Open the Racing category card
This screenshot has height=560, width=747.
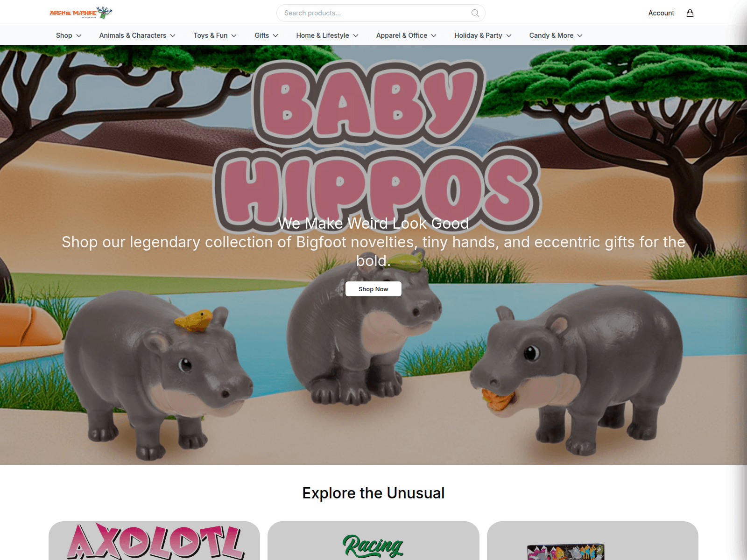click(373, 540)
